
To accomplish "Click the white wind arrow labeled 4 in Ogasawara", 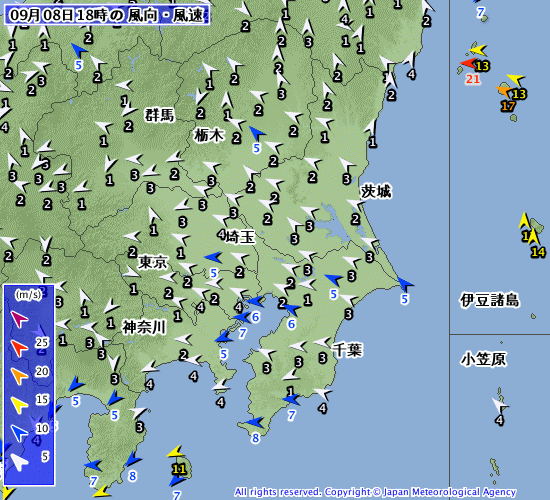I will click(x=500, y=406).
